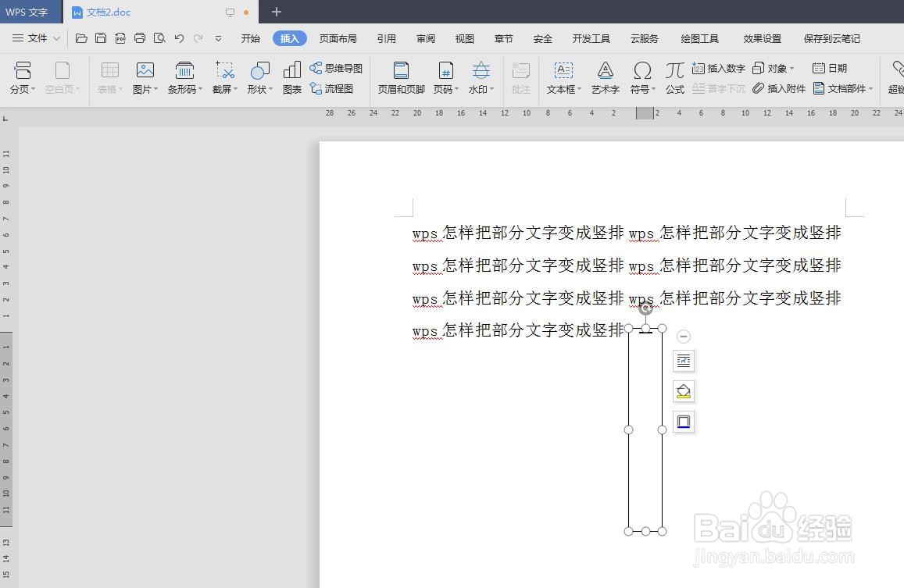Switch to the 审阅 tab
Screen dimensions: 904x588
[x=426, y=38]
